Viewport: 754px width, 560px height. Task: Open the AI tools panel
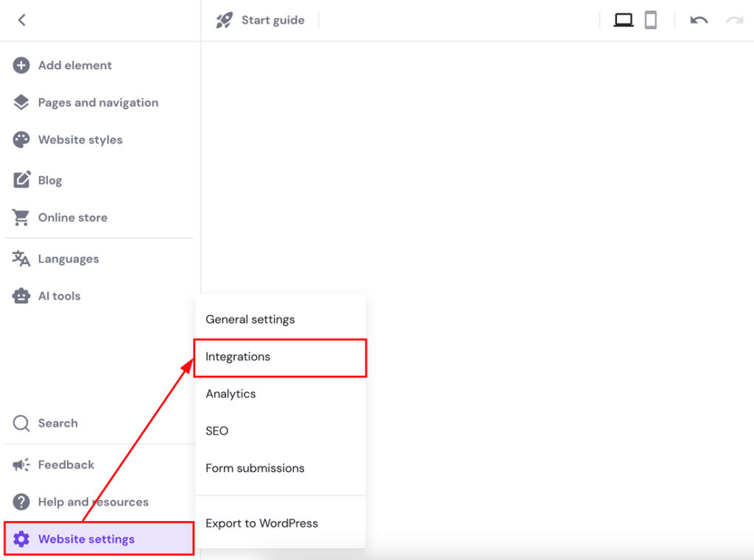point(21,295)
